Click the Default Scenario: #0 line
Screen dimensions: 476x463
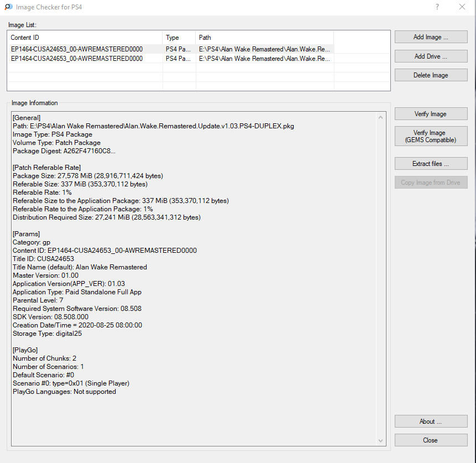click(x=44, y=375)
